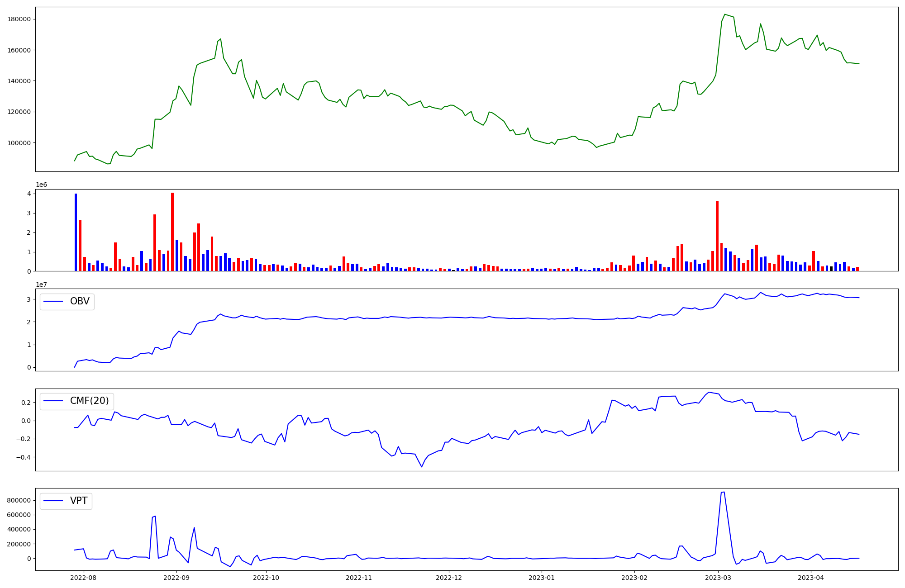Click the OBV legend label
This screenshot has width=905, height=588.
pyautogui.click(x=80, y=301)
